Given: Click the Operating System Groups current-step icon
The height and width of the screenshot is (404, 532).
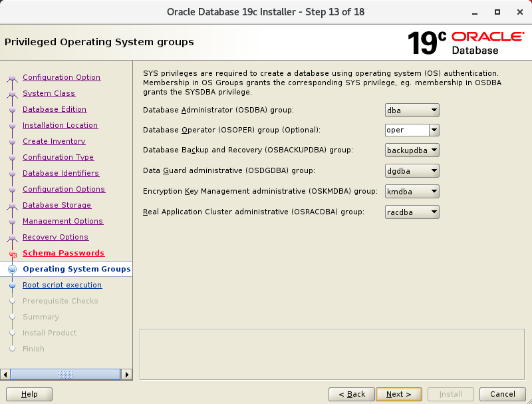Looking at the screenshot, I should click(x=12, y=269).
